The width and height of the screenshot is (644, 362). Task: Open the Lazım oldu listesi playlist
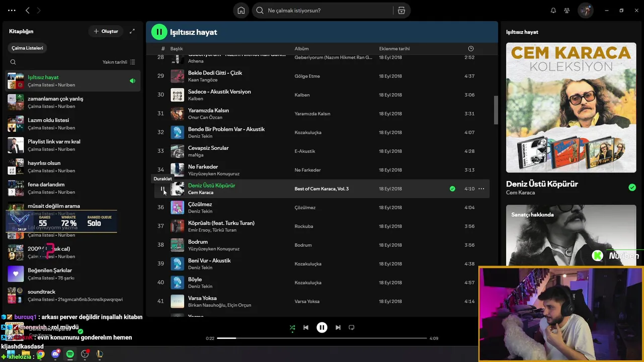coord(73,124)
